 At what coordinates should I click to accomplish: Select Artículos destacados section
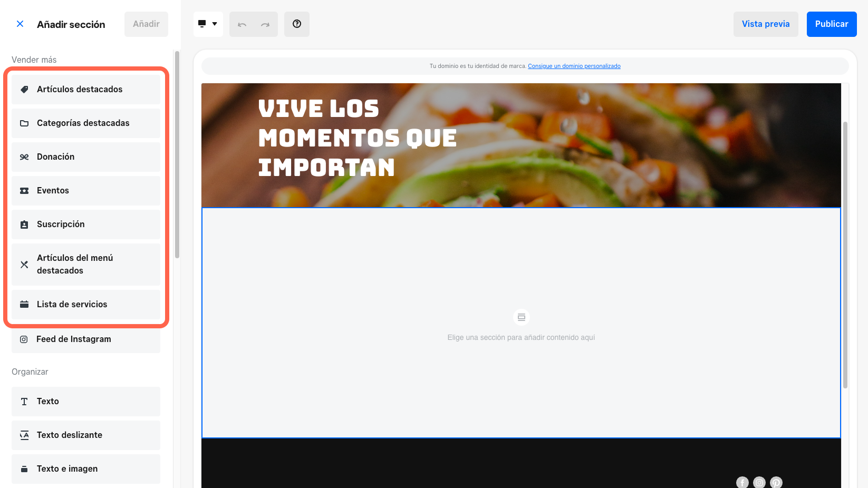(x=86, y=90)
